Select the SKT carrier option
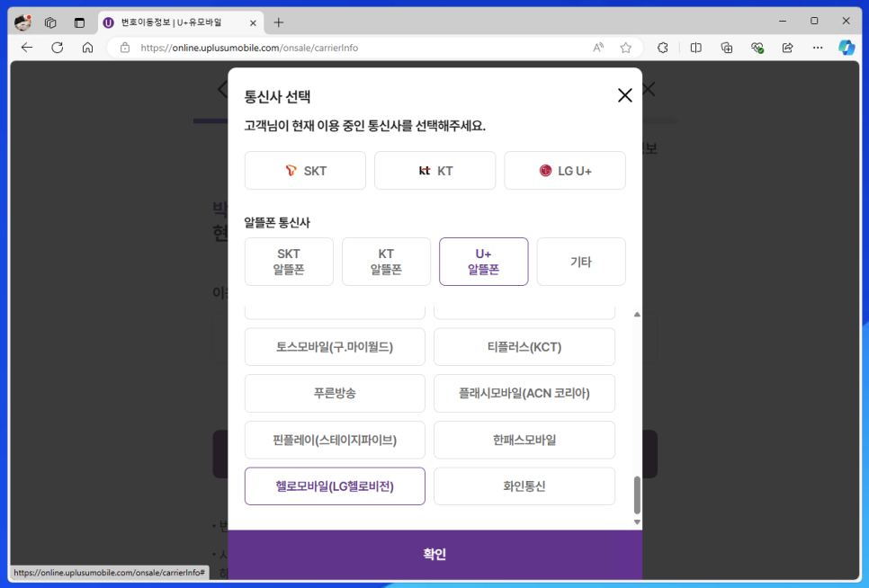This screenshot has height=588, width=869. 305,171
